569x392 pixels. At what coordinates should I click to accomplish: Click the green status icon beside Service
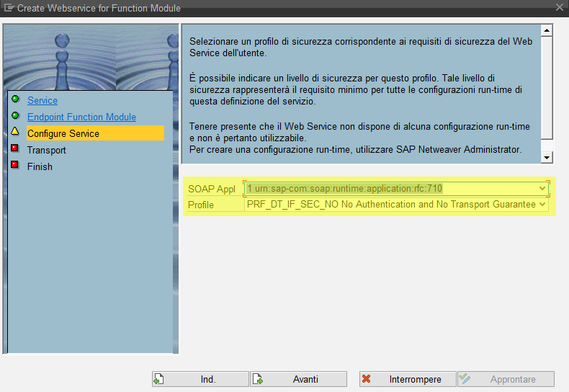15,99
